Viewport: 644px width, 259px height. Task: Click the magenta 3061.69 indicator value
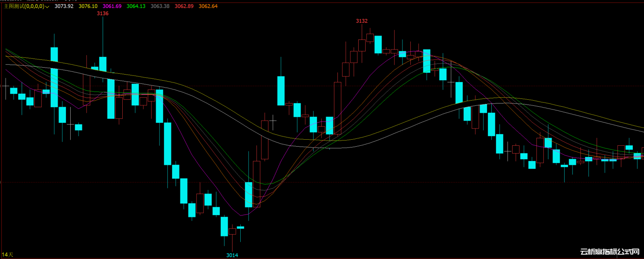click(x=112, y=7)
